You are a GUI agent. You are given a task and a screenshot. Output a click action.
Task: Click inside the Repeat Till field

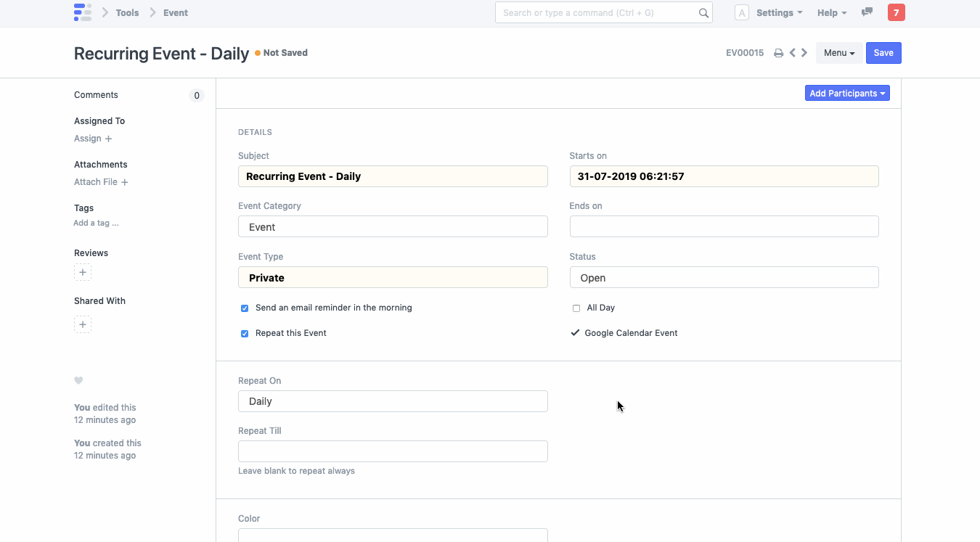[x=392, y=451]
